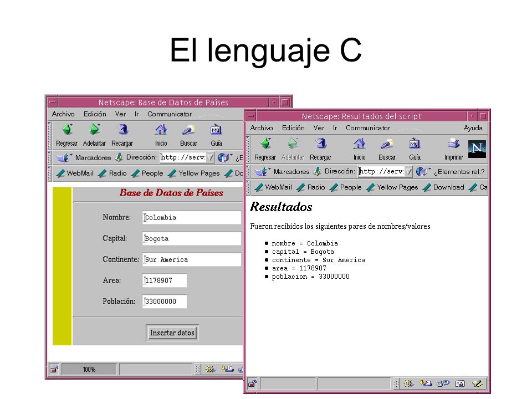Click Regresar in the Base de Datos window
This screenshot has height=399, width=532.
coord(67,135)
